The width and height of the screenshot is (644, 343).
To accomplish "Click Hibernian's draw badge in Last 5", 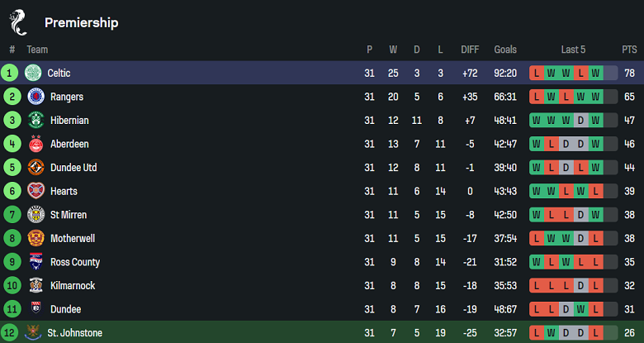I will 581,121.
